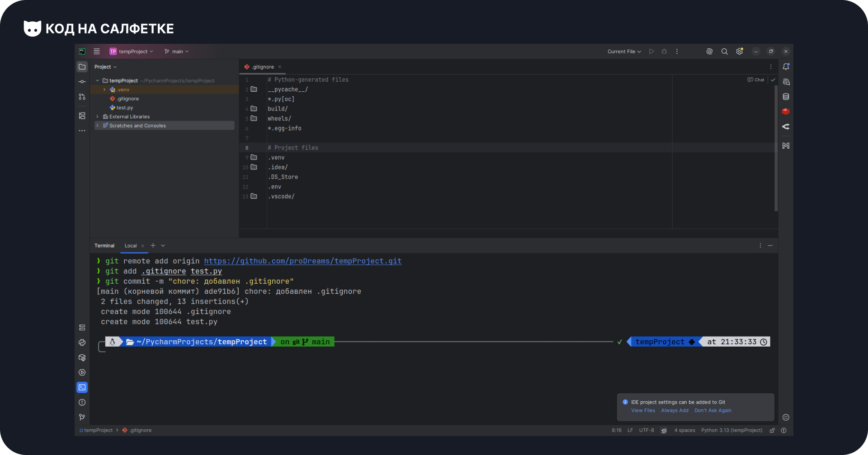Open the Problems tool window icon
This screenshot has height=455, width=868.
point(82,402)
